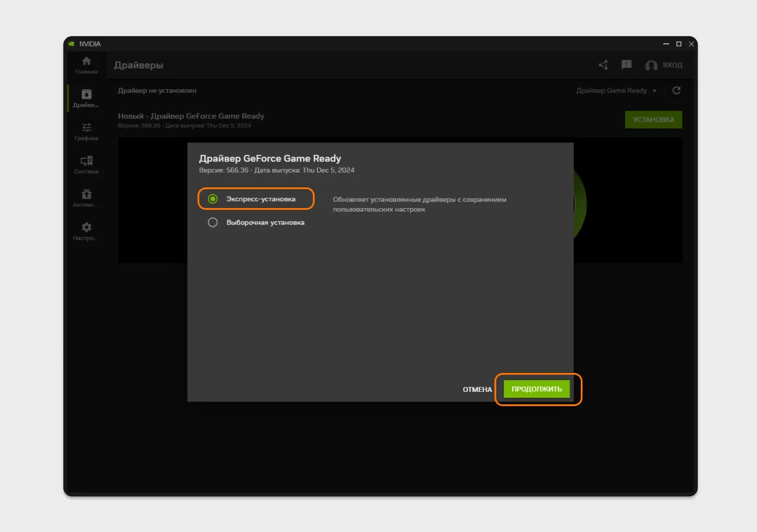757x532 pixels.
Task: Refresh drivers with the reload icon
Action: pos(677,90)
